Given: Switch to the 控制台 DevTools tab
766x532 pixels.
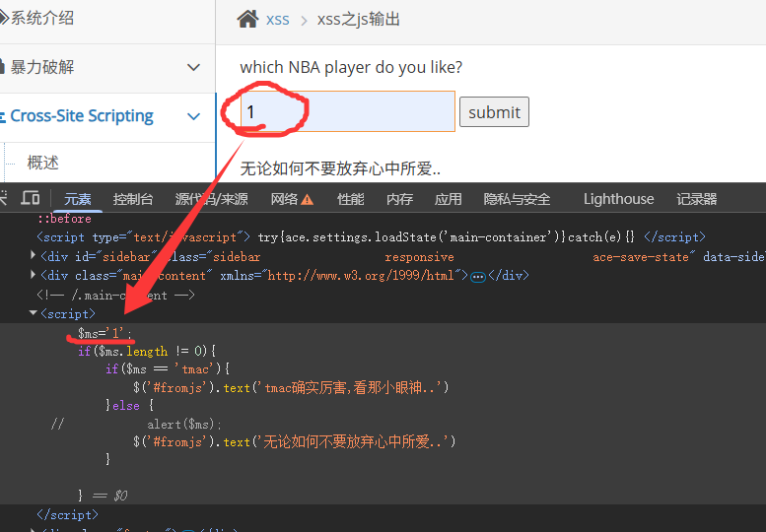Looking at the screenshot, I should coord(133,199).
